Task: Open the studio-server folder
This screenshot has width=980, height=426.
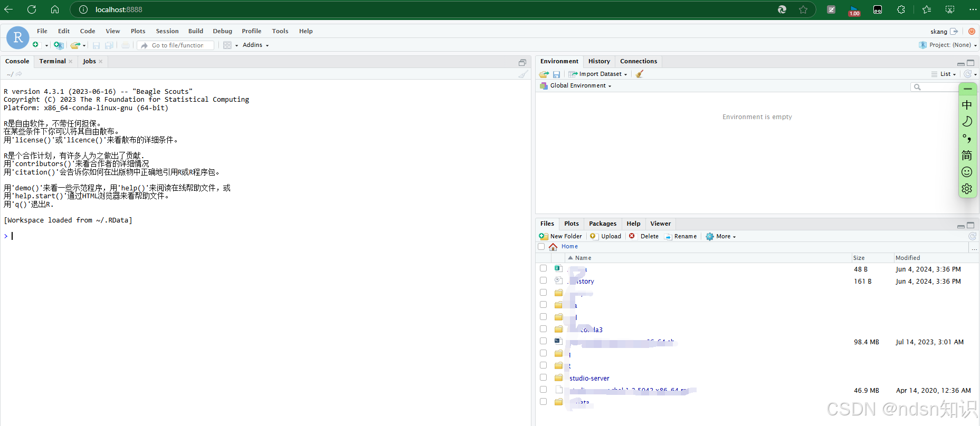Action: click(589, 378)
